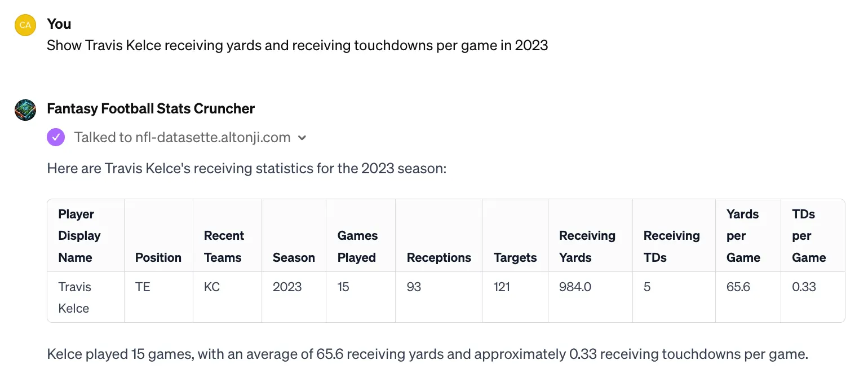The height and width of the screenshot is (386, 868).
Task: Select the Travis Kelce name cell
Action: pos(86,297)
